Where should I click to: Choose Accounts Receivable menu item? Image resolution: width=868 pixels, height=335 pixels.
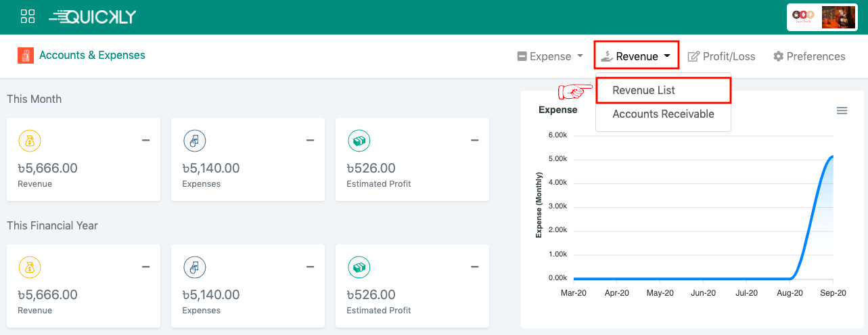pyautogui.click(x=663, y=114)
